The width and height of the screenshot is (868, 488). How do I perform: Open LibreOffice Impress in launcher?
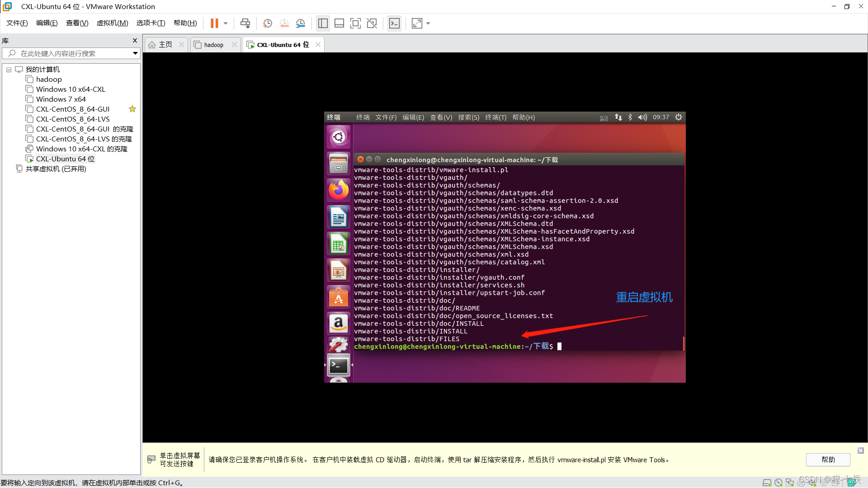pyautogui.click(x=339, y=270)
